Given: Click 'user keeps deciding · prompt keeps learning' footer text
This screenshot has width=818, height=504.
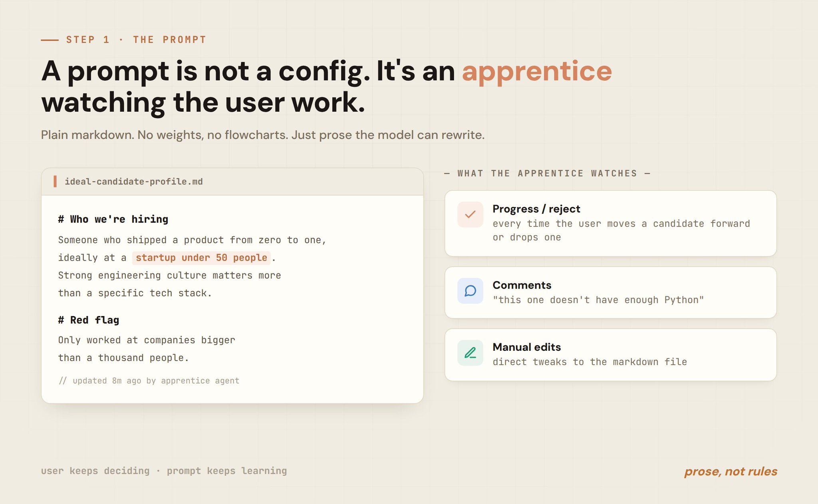Looking at the screenshot, I should 164,471.
